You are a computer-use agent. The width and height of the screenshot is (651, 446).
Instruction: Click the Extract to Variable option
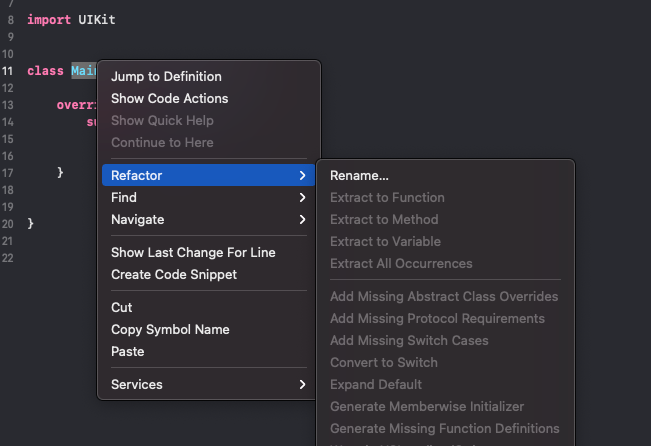(385, 241)
